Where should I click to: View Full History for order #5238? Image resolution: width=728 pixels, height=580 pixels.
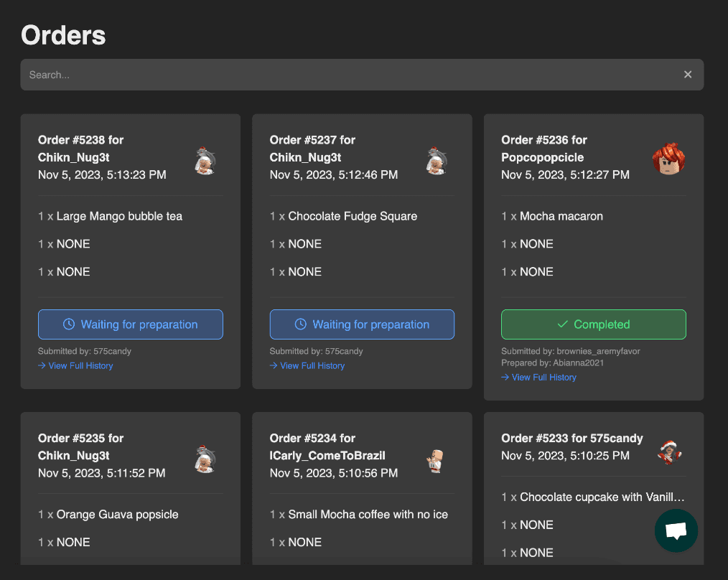click(76, 366)
